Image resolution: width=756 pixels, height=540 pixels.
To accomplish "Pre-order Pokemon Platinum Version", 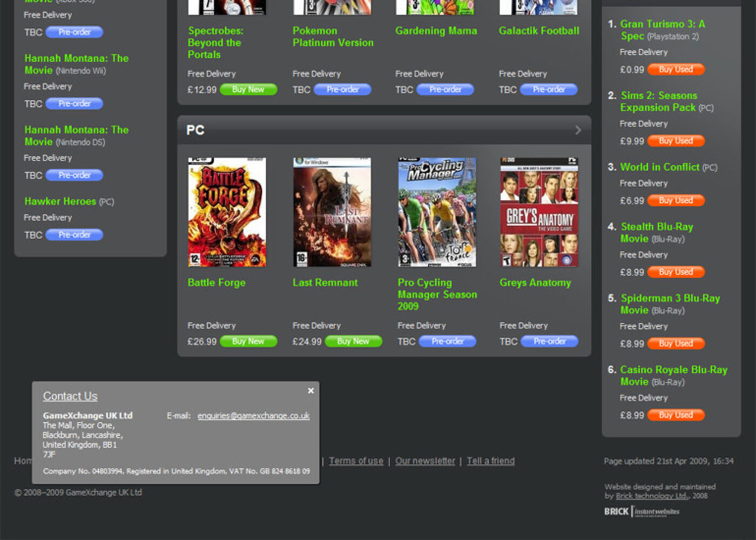I will [342, 90].
